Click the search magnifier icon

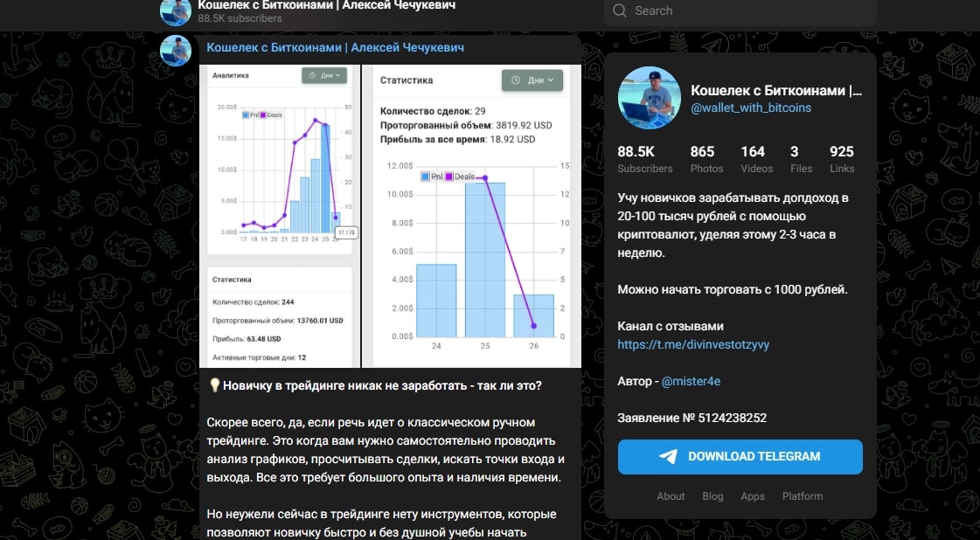(x=619, y=10)
